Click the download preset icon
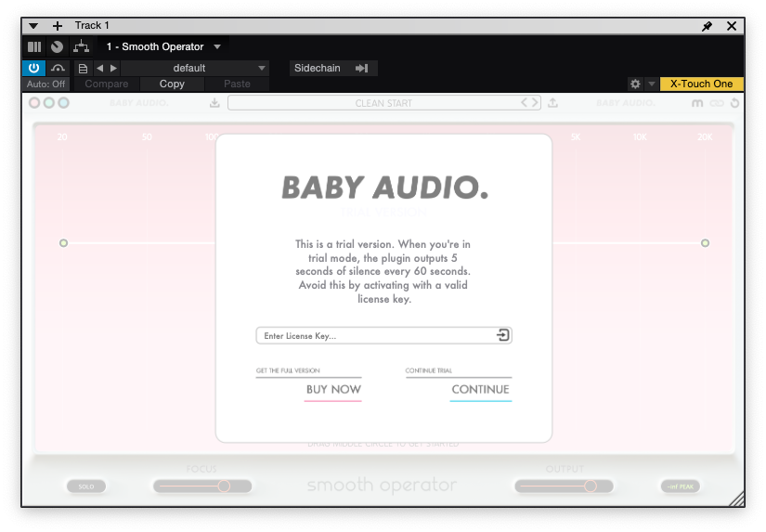Image resolution: width=766 pixels, height=532 pixels. [214, 102]
